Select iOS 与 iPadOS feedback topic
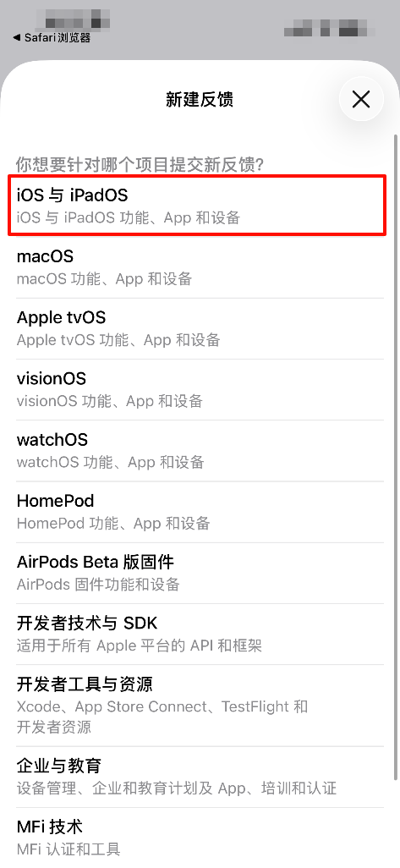The width and height of the screenshot is (400, 868). coord(197,206)
